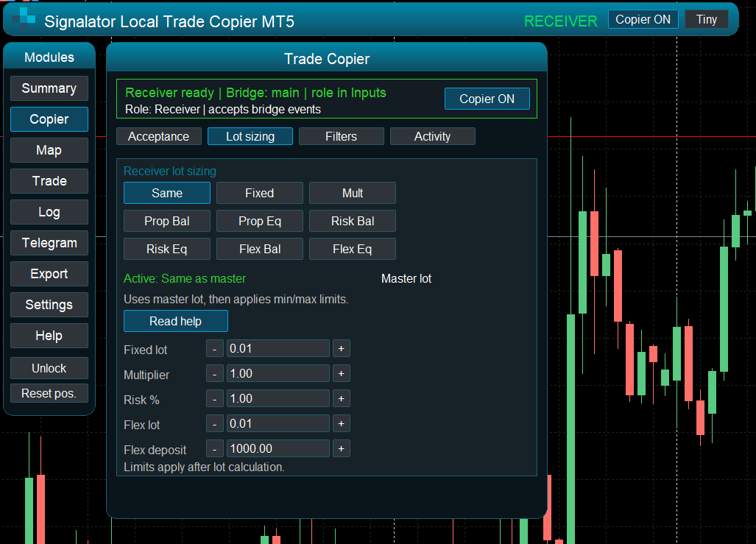Open the Settings module
Viewport: 756px width, 544px height.
click(x=49, y=304)
